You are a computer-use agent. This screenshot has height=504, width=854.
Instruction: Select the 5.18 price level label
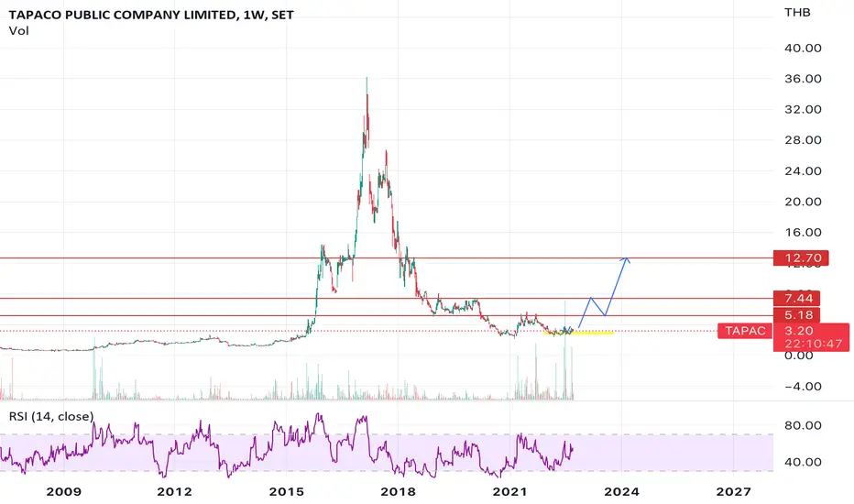(x=796, y=315)
